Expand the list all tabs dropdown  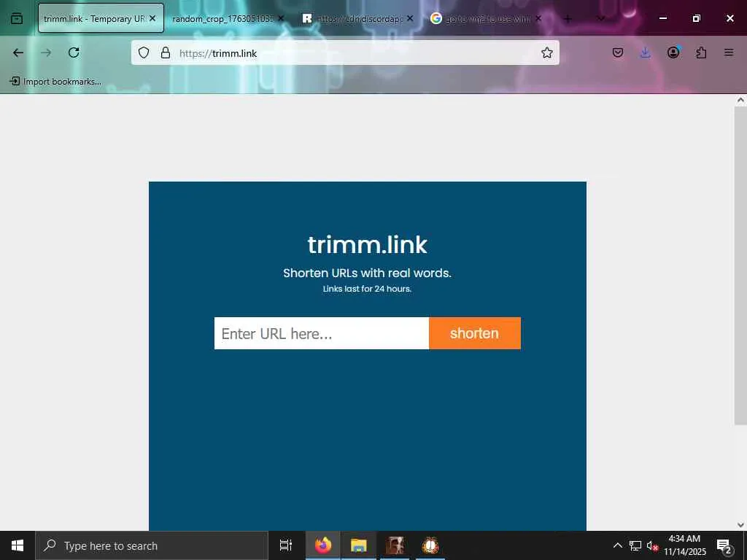[x=601, y=18]
